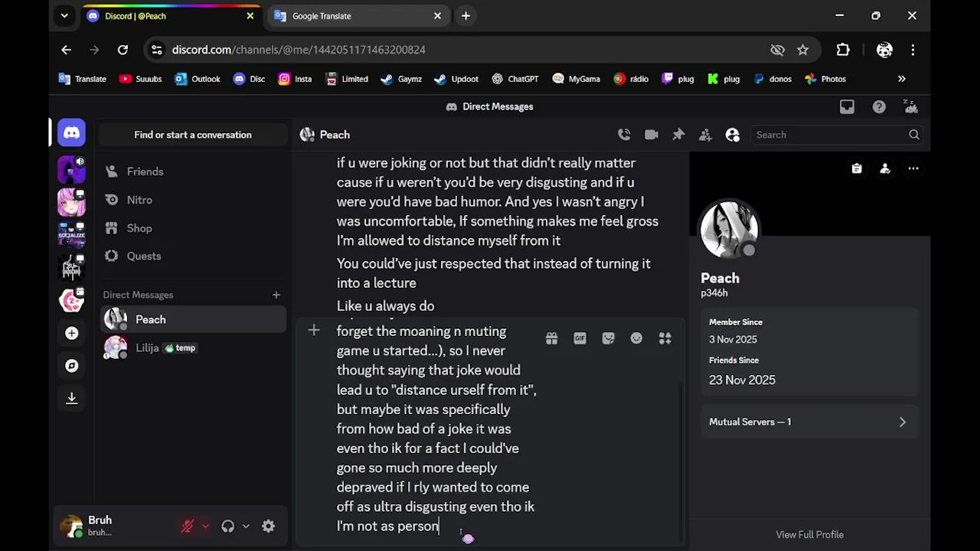980x551 pixels.
Task: Click the message search field
Action: (831, 135)
